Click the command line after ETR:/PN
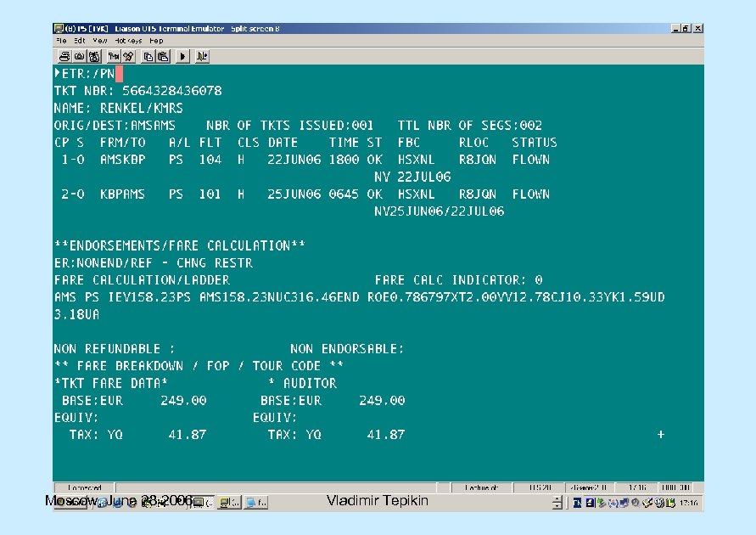 tap(119, 74)
